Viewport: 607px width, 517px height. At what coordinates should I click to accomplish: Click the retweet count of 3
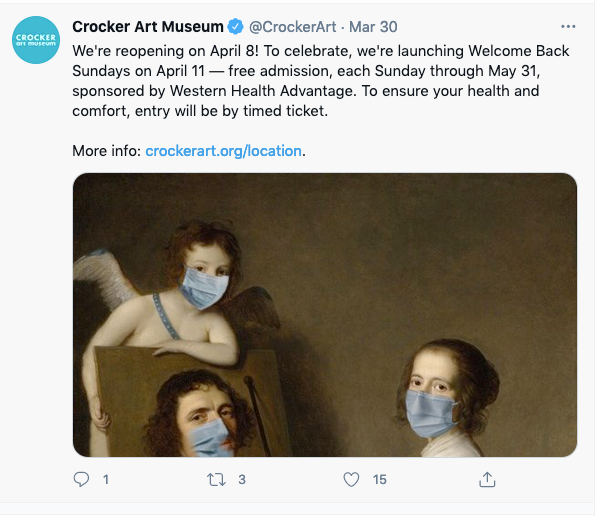pyautogui.click(x=241, y=480)
